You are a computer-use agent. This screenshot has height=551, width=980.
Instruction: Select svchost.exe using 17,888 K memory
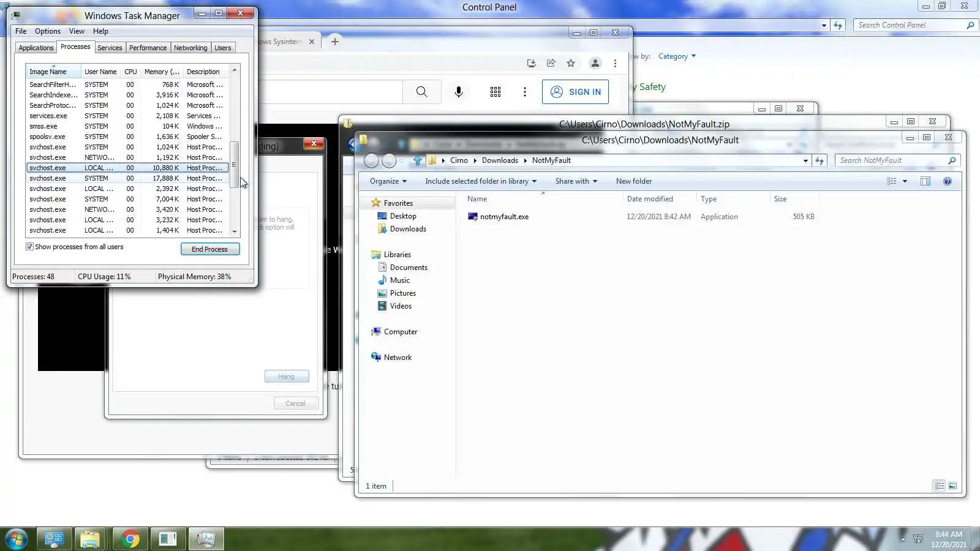click(x=127, y=178)
